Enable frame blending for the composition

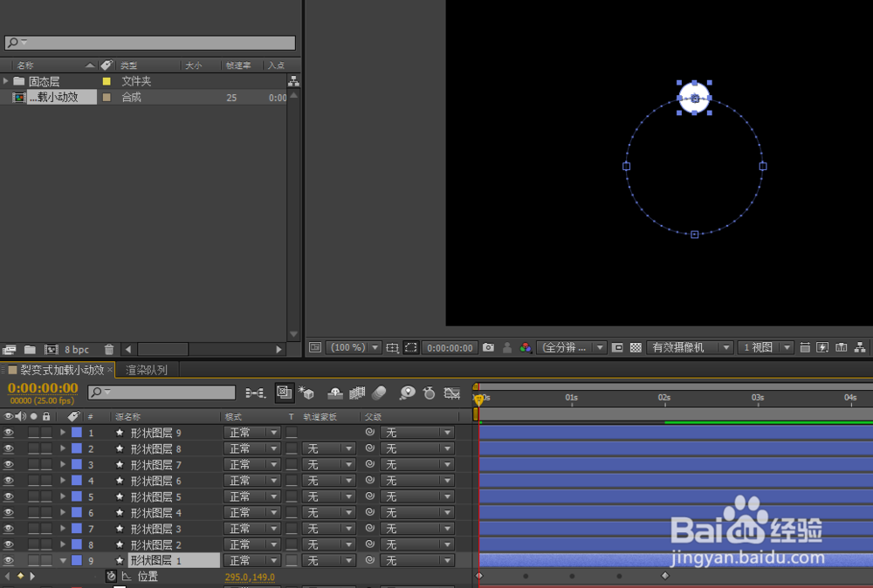click(x=357, y=393)
